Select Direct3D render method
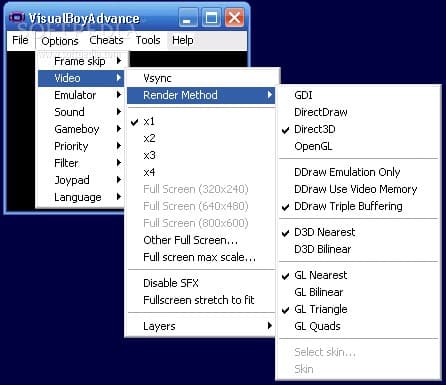The width and height of the screenshot is (446, 385). [x=358, y=129]
